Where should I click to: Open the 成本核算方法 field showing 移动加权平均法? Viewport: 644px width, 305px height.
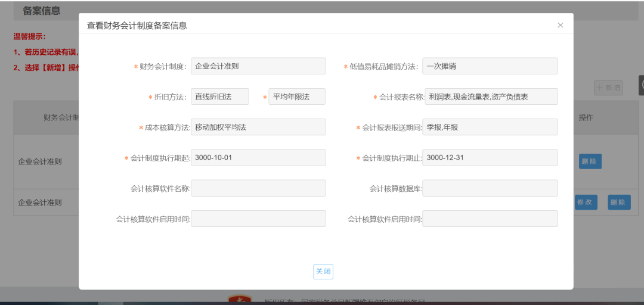pos(258,127)
